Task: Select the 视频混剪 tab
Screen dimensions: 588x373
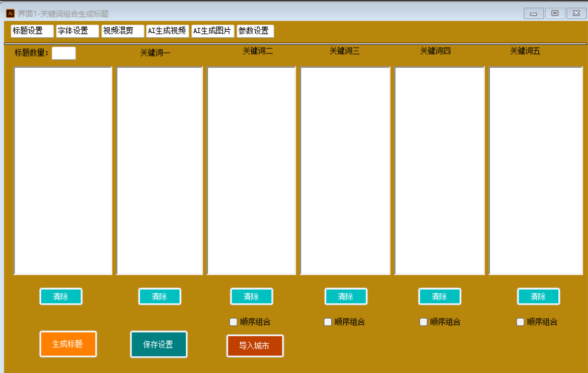Action: pyautogui.click(x=122, y=31)
